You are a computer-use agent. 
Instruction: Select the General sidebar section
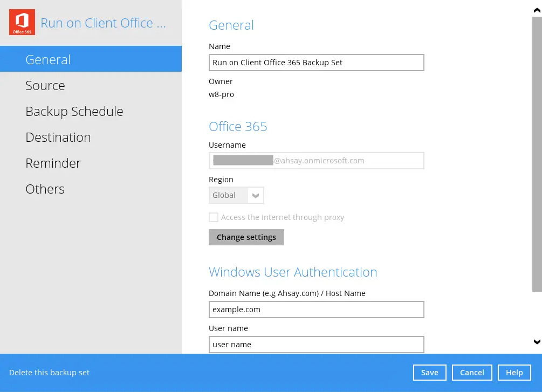point(47,59)
